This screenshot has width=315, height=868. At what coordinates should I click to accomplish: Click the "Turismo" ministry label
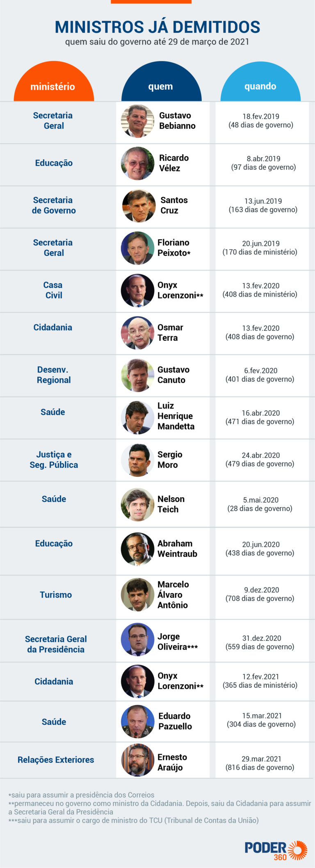(56, 595)
